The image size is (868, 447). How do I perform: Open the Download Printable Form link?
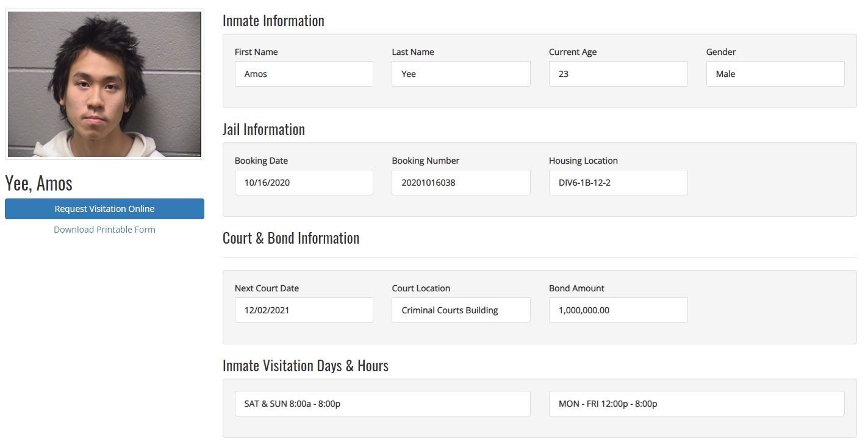pos(104,230)
